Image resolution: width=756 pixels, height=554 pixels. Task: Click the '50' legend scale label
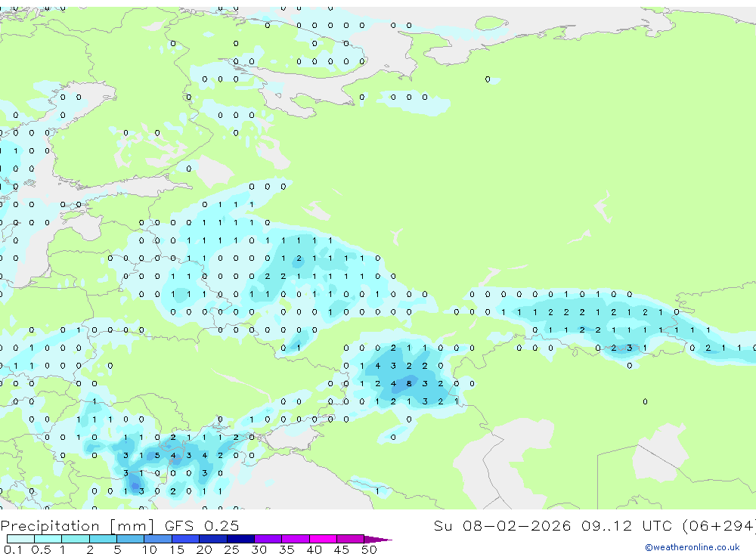(369, 549)
